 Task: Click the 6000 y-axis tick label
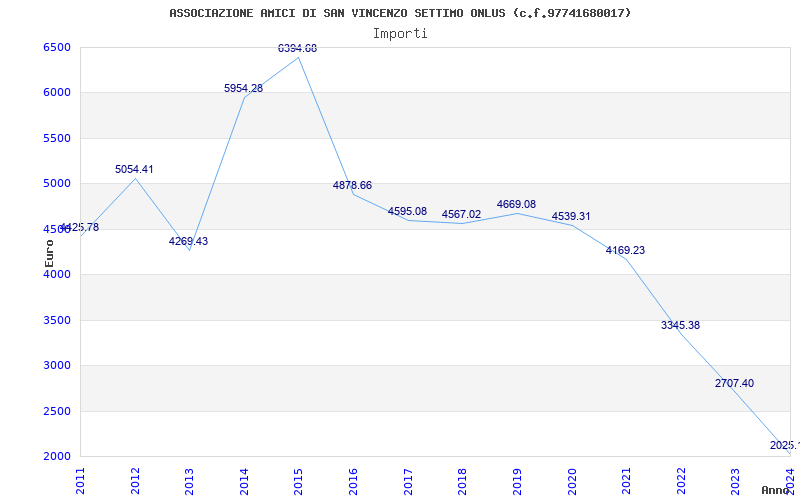56,93
